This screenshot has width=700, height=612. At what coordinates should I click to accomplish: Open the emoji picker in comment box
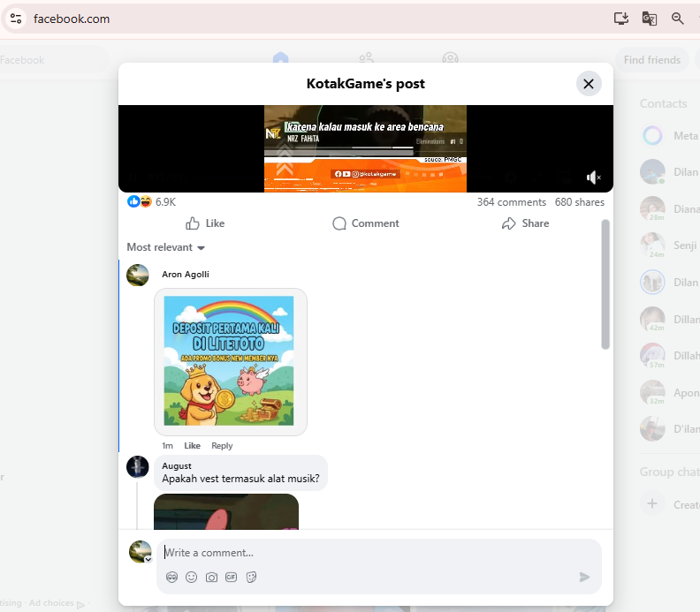[x=192, y=578]
